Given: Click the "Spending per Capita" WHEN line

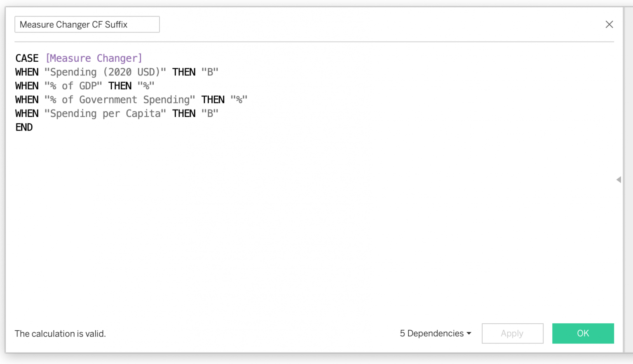Looking at the screenshot, I should click(x=105, y=113).
